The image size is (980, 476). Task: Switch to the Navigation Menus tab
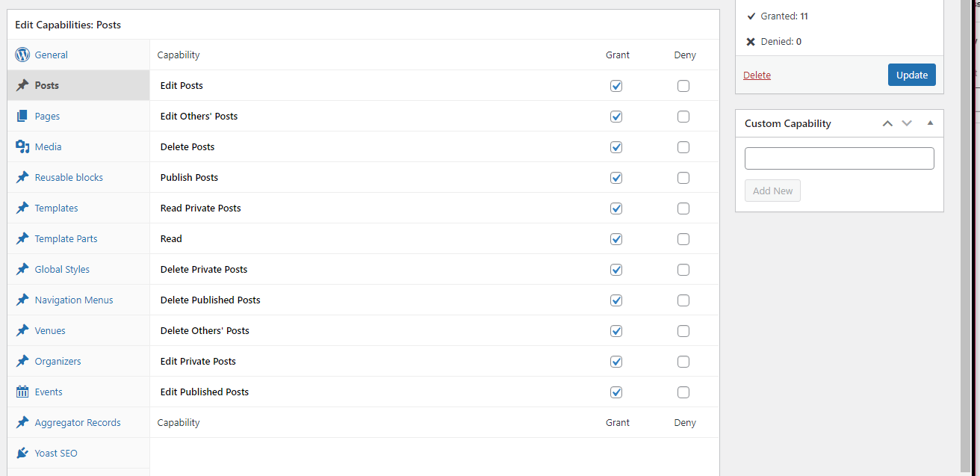click(x=74, y=300)
